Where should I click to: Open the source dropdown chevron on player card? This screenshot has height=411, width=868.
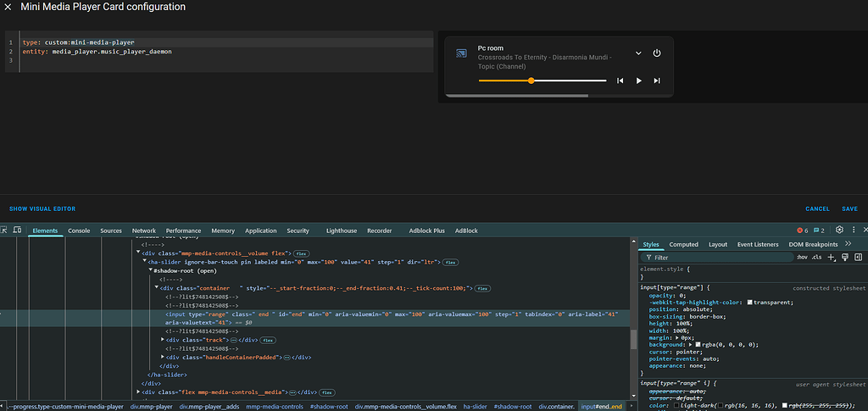[x=638, y=53]
